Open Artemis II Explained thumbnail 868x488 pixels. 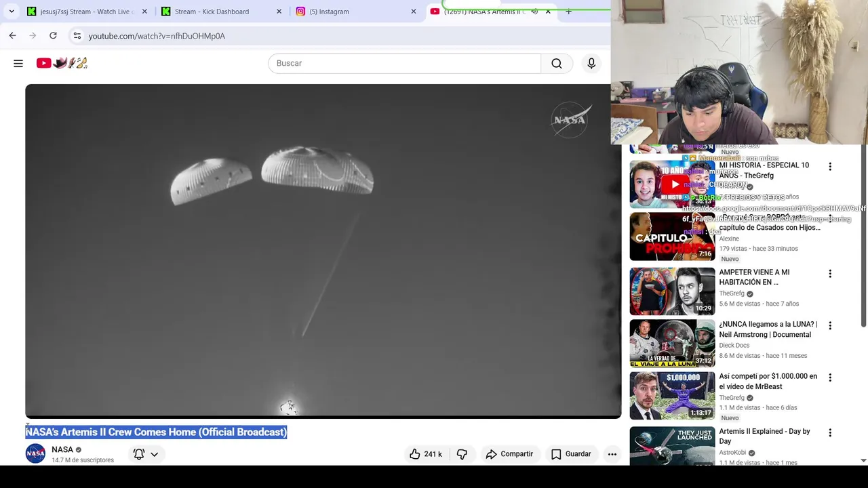pyautogui.click(x=672, y=445)
